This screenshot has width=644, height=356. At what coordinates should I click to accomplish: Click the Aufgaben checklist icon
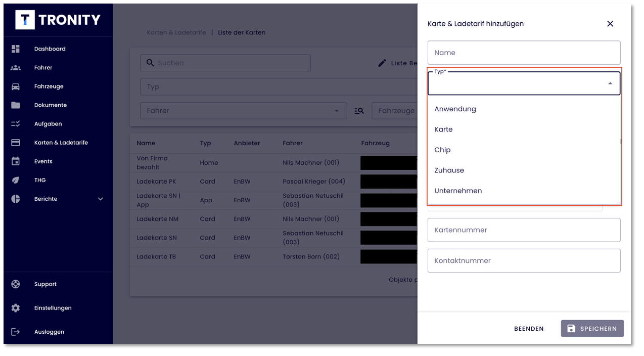tap(16, 124)
